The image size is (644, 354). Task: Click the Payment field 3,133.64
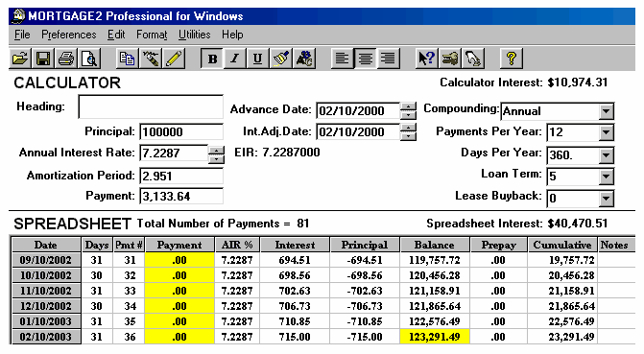pyautogui.click(x=181, y=196)
